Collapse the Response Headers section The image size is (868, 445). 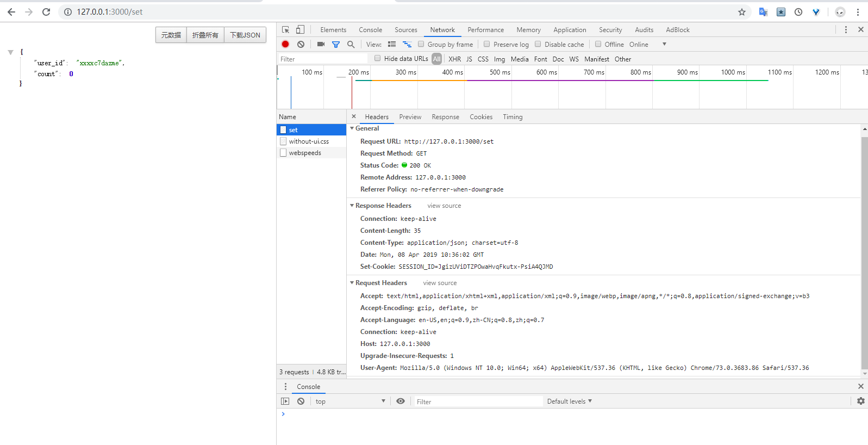pos(352,206)
